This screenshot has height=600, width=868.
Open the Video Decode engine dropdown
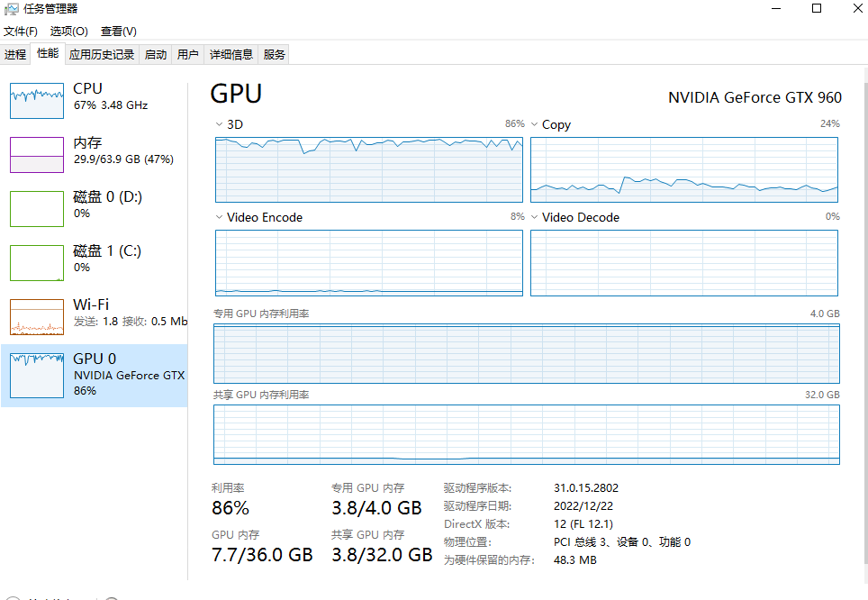[x=534, y=217]
